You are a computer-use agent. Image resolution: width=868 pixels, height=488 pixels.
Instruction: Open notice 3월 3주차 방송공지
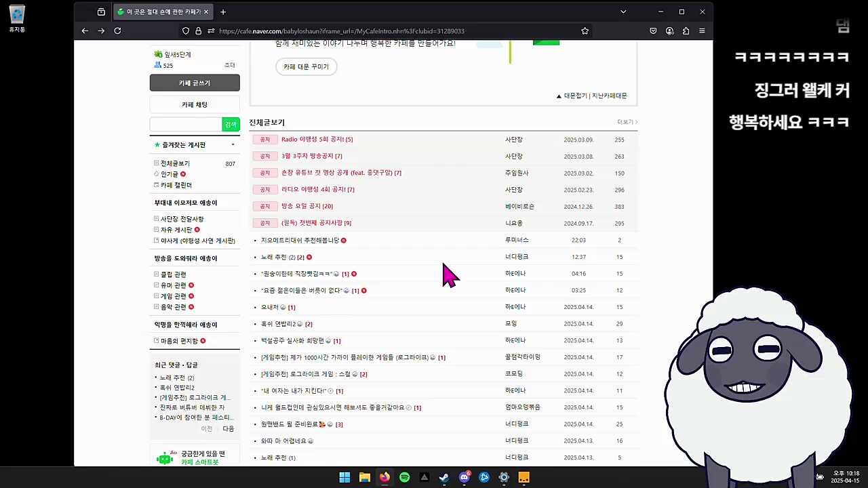[308, 156]
